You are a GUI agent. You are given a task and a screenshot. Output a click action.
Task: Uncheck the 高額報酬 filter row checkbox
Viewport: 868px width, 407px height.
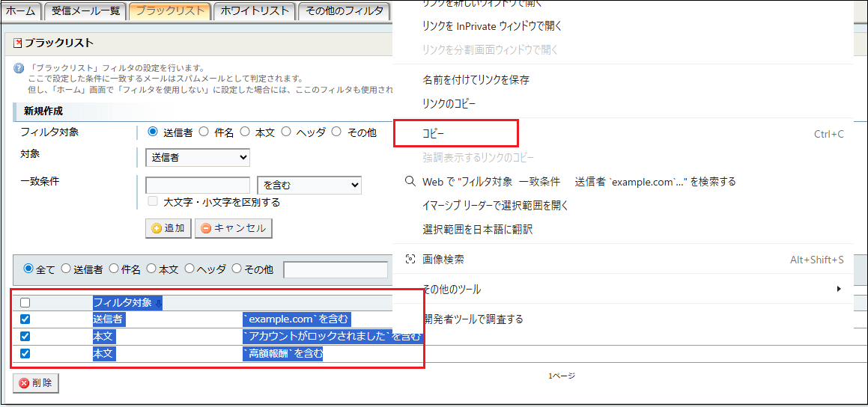tap(25, 353)
